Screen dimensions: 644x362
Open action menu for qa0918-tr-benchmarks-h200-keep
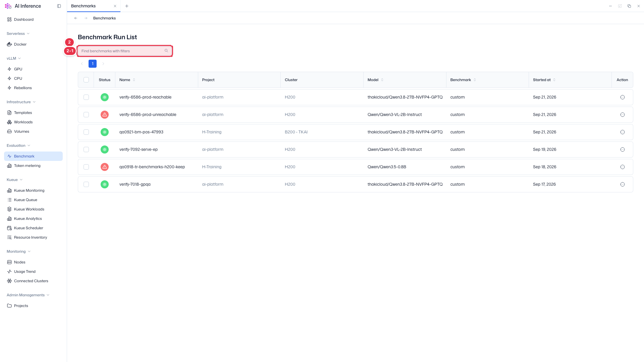pos(623,167)
